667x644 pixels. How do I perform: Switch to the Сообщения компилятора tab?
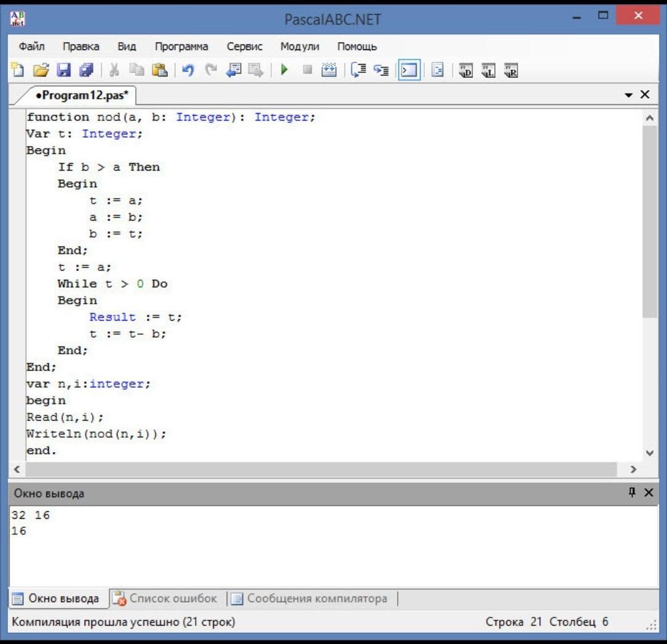[310, 598]
